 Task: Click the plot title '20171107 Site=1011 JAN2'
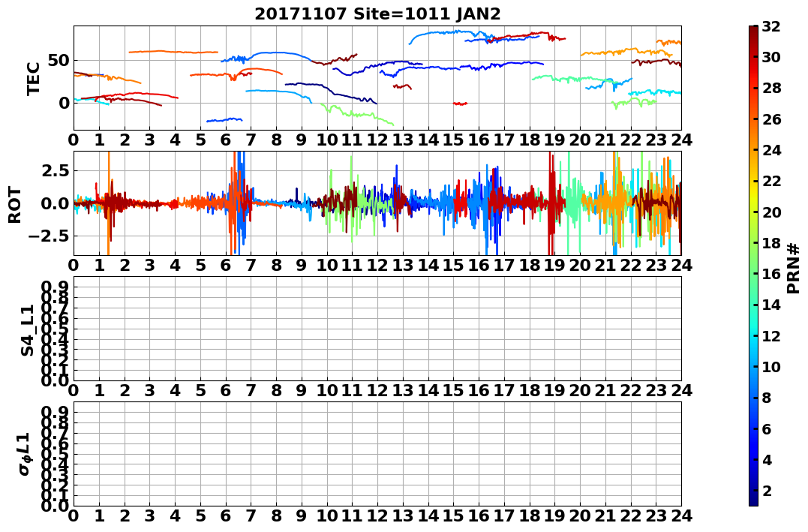(x=377, y=14)
